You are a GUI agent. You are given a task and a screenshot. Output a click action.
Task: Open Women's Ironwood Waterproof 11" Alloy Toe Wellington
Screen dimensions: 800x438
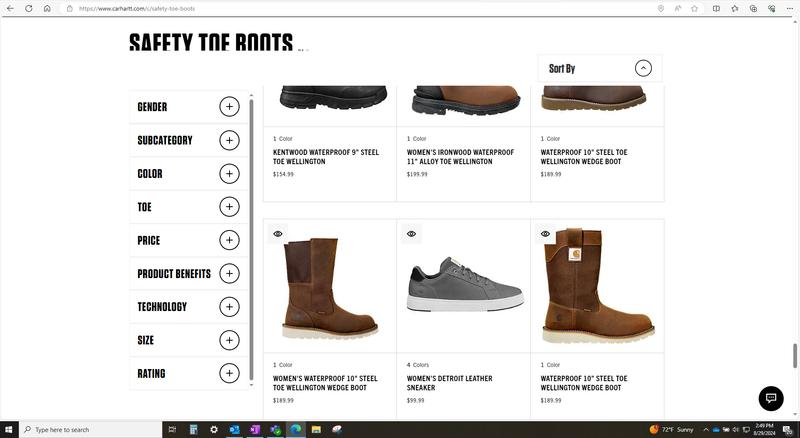460,157
